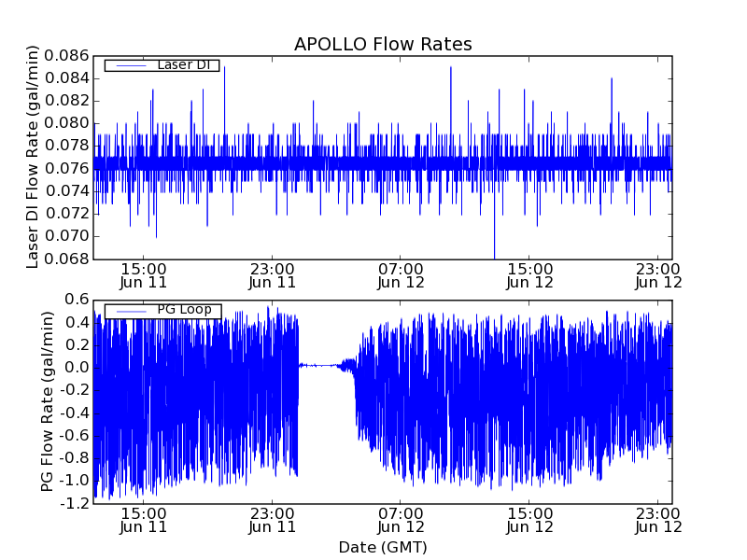Viewport: 747px width, 560px height.
Task: Click the flat near-zero segment of PG Loop trace
Action: pos(319,366)
